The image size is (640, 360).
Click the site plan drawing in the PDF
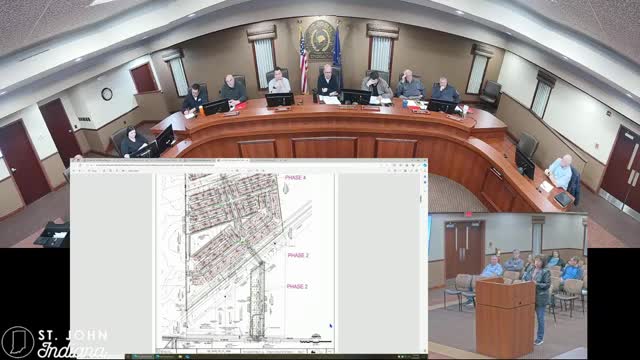coord(245,262)
